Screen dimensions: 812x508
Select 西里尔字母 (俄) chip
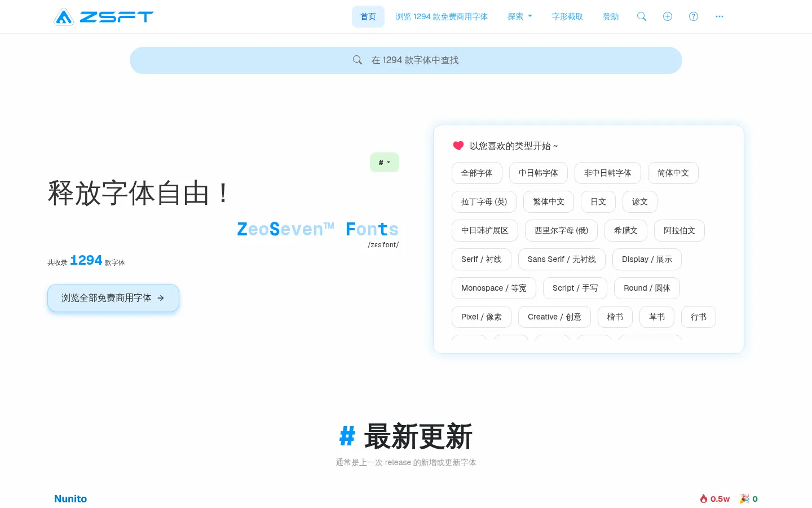tap(562, 230)
